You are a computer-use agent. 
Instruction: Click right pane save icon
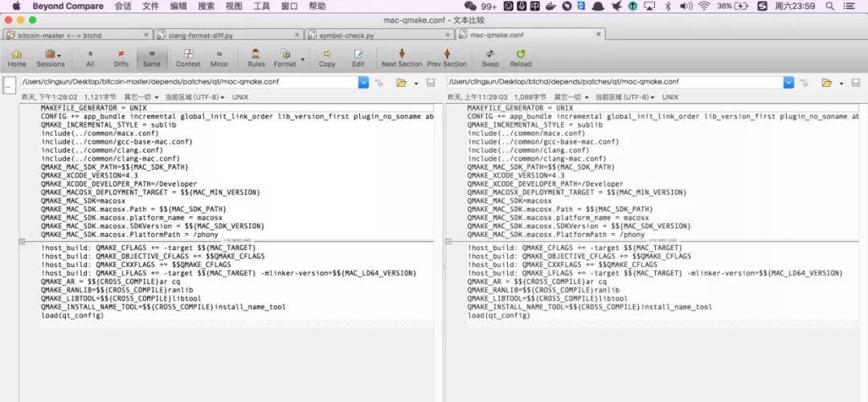pyautogui.click(x=856, y=83)
